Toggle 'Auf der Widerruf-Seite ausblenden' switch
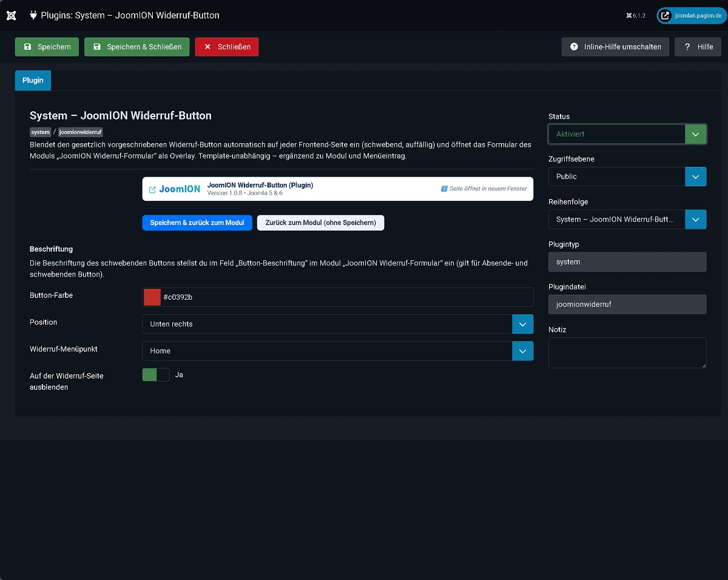Image resolution: width=728 pixels, height=580 pixels. 156,375
